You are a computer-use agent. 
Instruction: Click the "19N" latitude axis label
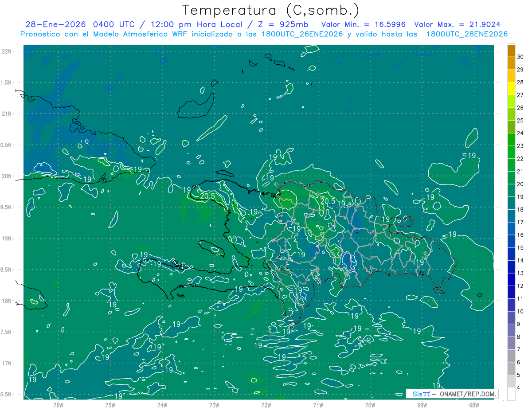click(7, 238)
